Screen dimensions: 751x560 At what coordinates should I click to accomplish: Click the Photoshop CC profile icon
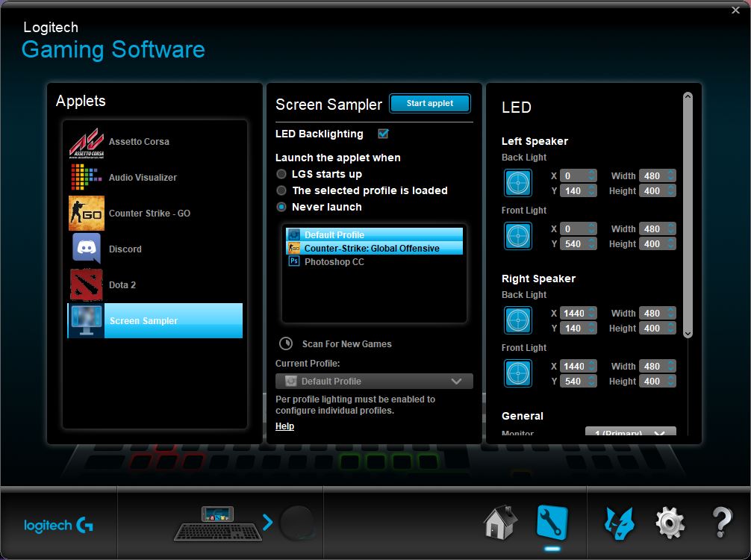tap(294, 261)
